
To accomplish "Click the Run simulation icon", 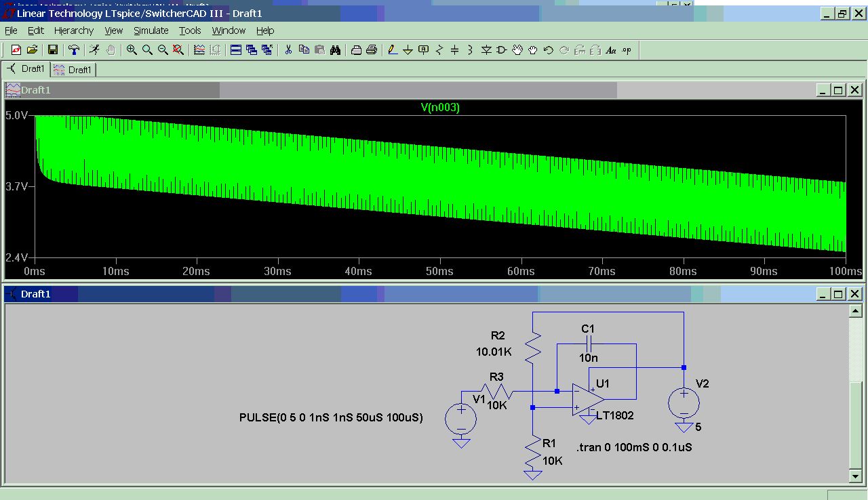I will 95,50.
